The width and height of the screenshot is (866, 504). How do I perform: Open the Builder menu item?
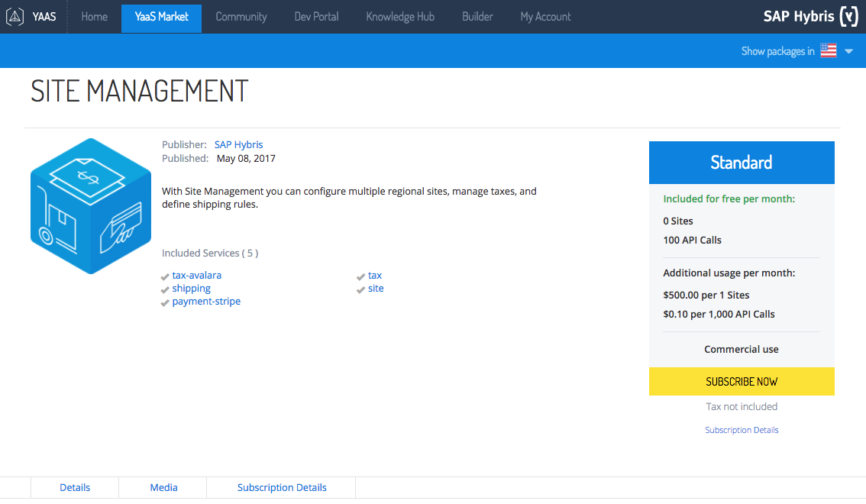coord(478,17)
